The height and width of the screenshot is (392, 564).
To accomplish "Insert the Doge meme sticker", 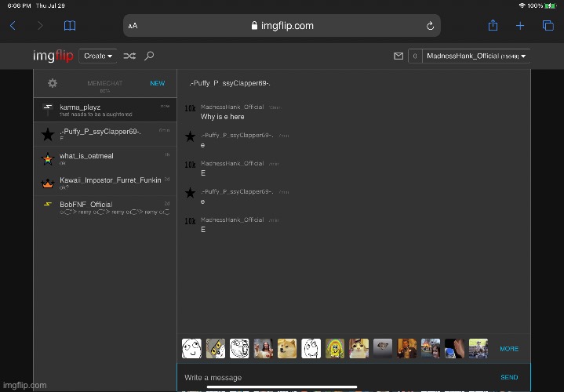I will click(287, 348).
